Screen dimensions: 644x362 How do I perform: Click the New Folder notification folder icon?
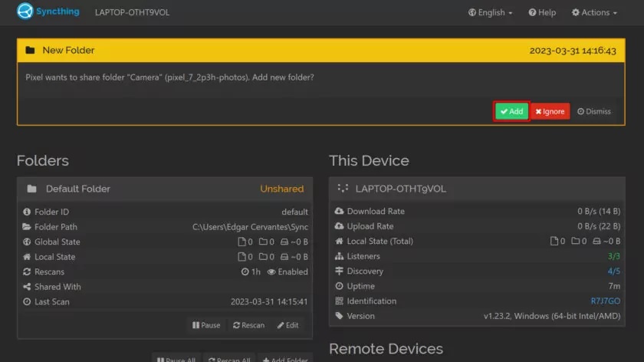tap(30, 50)
